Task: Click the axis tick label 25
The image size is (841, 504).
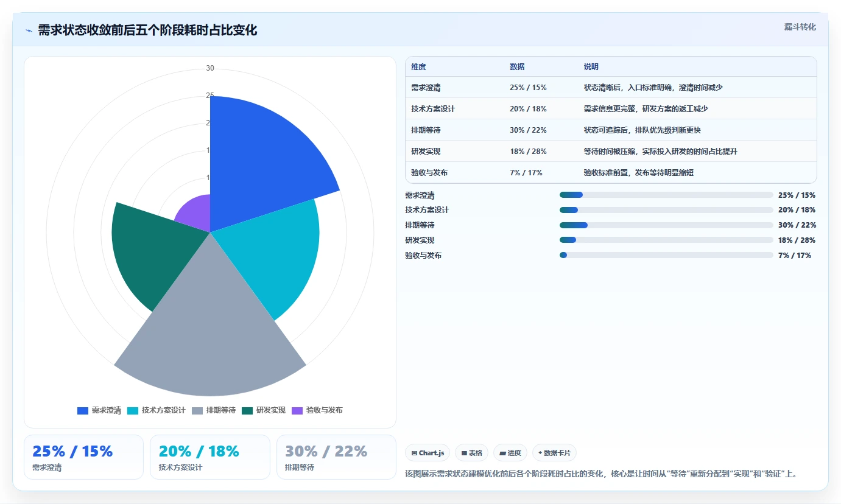Action: 210,96
